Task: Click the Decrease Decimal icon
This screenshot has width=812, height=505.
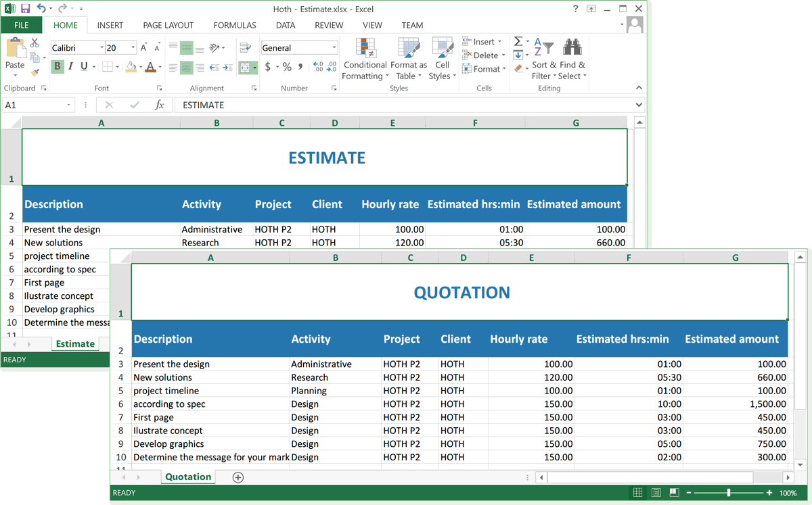Action: coord(331,67)
